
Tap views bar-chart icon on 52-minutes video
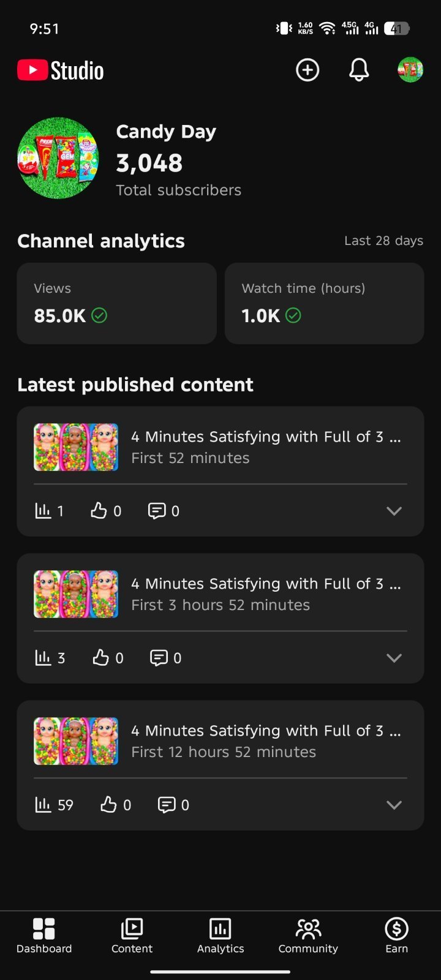[x=43, y=511]
